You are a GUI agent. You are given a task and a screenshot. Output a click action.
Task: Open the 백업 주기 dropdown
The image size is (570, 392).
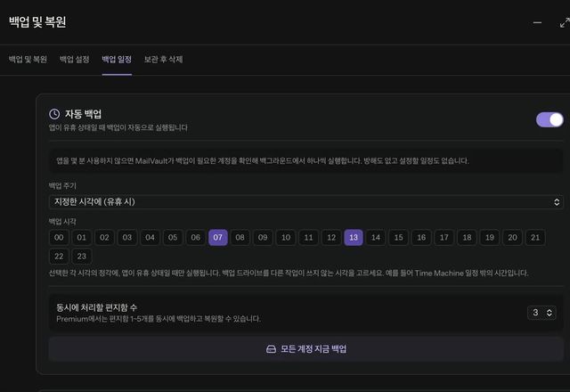[306, 202]
